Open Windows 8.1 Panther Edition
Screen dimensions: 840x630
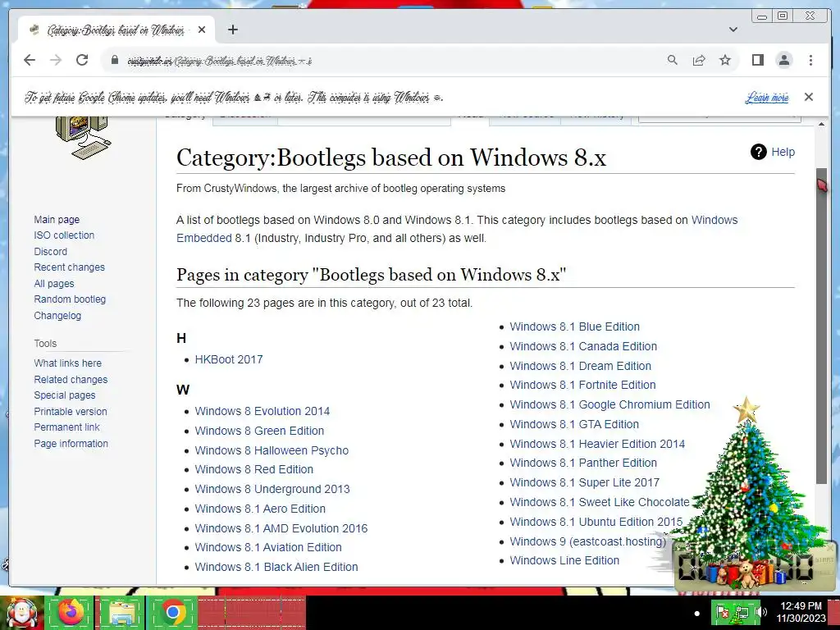click(583, 463)
